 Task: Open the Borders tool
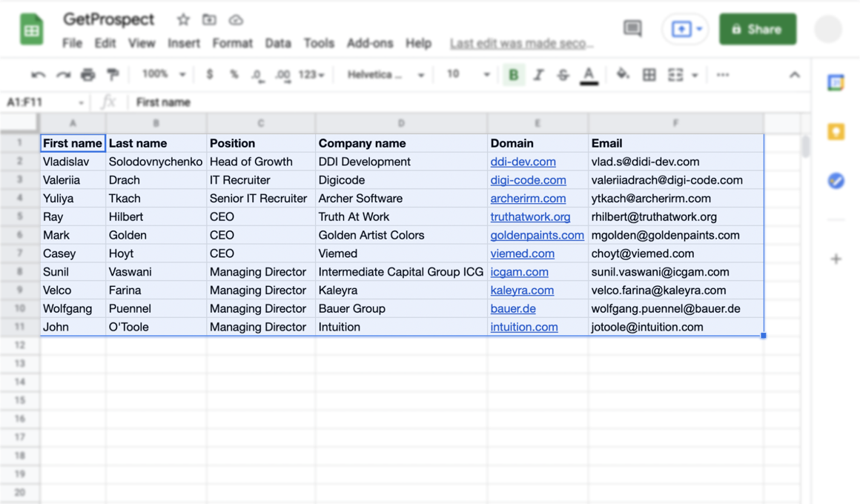(649, 75)
